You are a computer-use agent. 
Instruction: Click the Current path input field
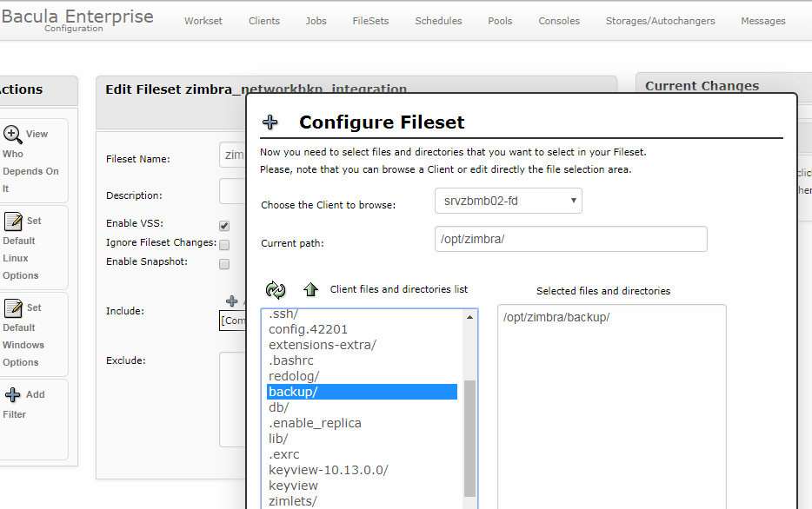[x=570, y=239]
